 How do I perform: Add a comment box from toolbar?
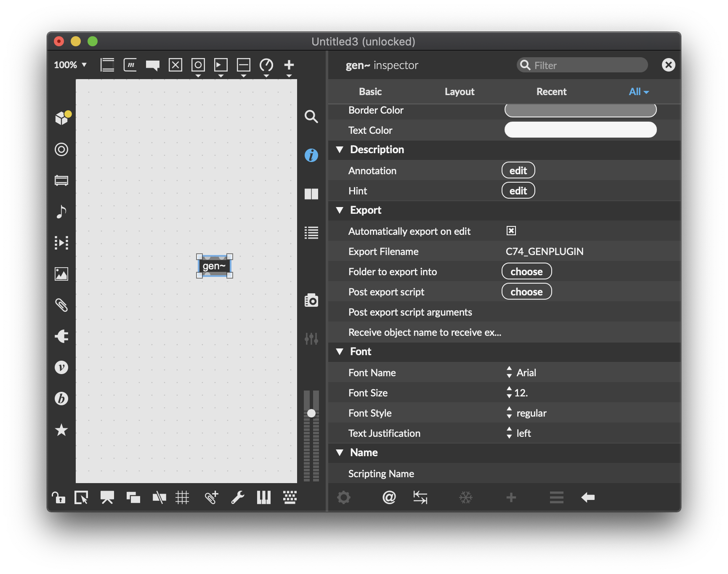click(153, 65)
